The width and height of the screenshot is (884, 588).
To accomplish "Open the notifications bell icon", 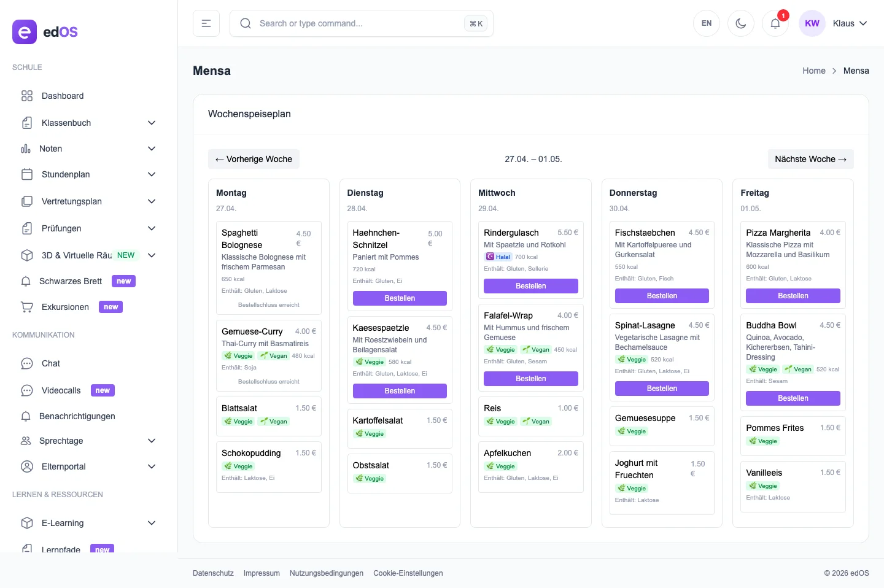I will [x=775, y=23].
